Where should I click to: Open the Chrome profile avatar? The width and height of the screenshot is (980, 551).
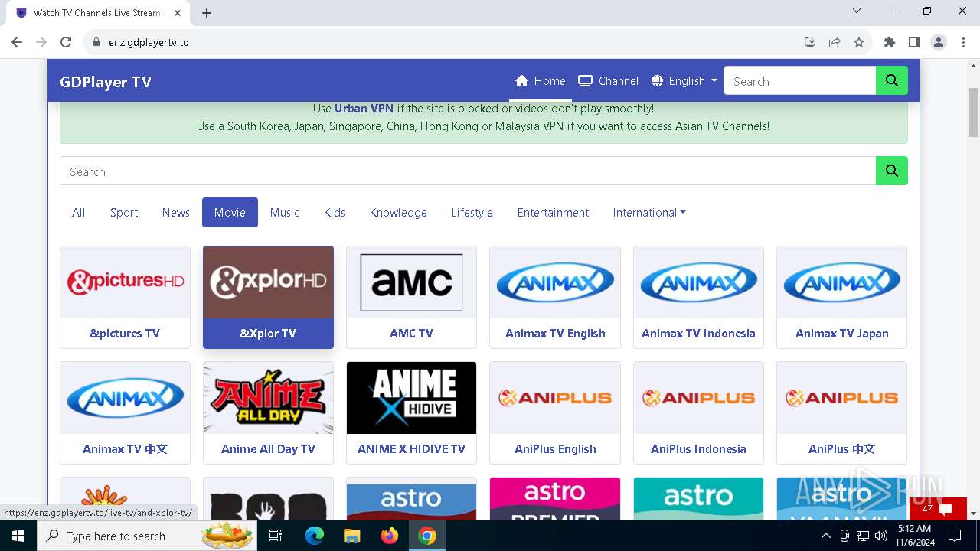(x=939, y=42)
